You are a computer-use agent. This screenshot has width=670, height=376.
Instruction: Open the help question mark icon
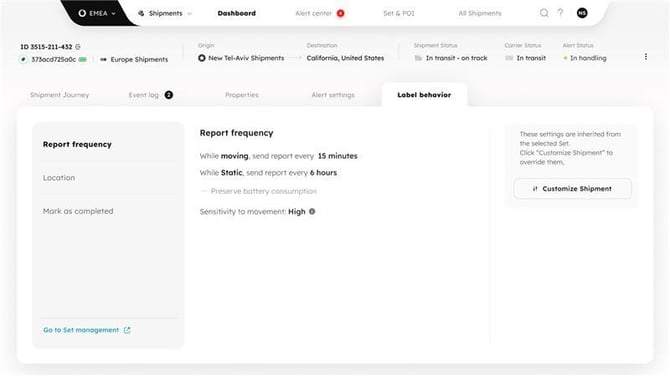(x=560, y=13)
